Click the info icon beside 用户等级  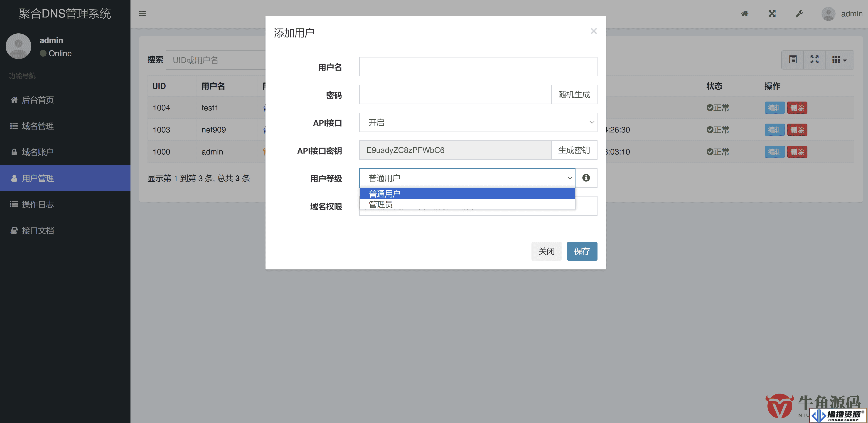(x=586, y=178)
